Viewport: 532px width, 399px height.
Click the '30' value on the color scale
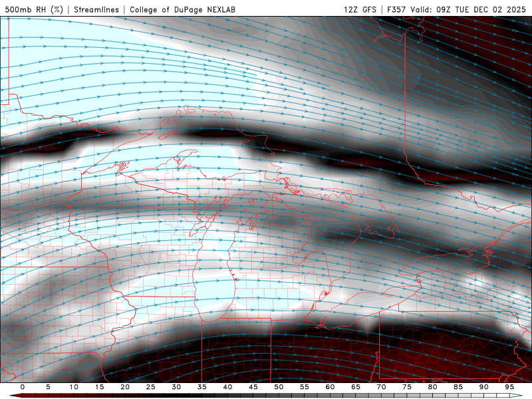(176, 387)
